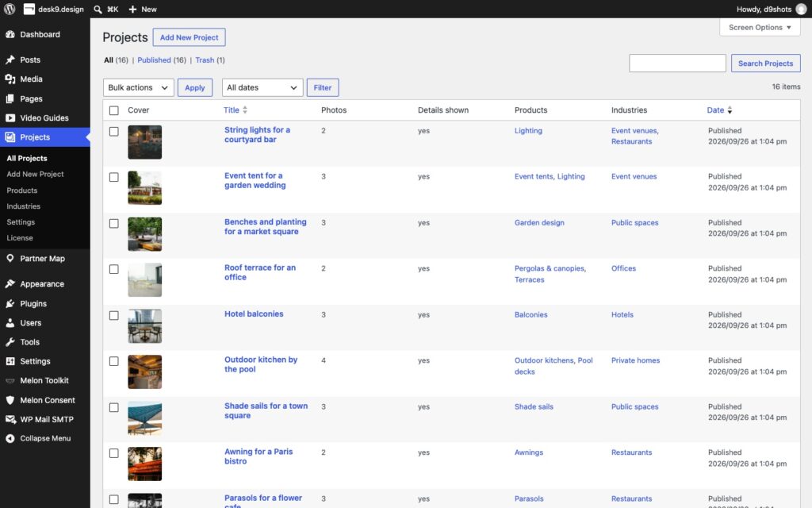This screenshot has width=812, height=508.
Task: Open the d9shots user avatar
Action: pyautogui.click(x=801, y=9)
